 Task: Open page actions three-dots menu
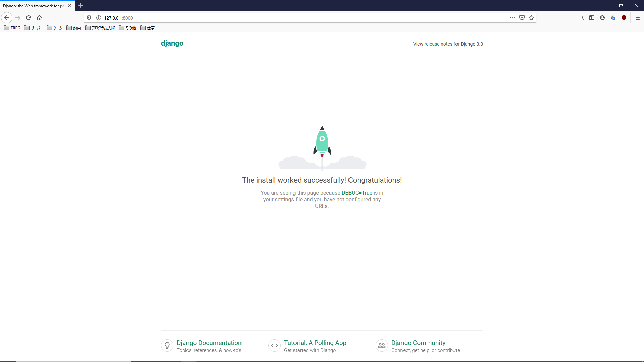pyautogui.click(x=512, y=18)
